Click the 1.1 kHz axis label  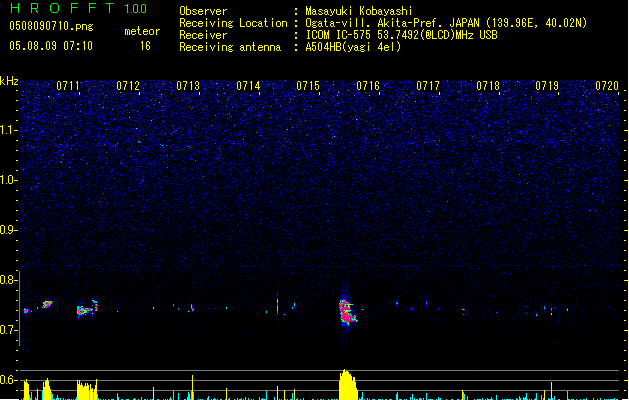pyautogui.click(x=9, y=130)
